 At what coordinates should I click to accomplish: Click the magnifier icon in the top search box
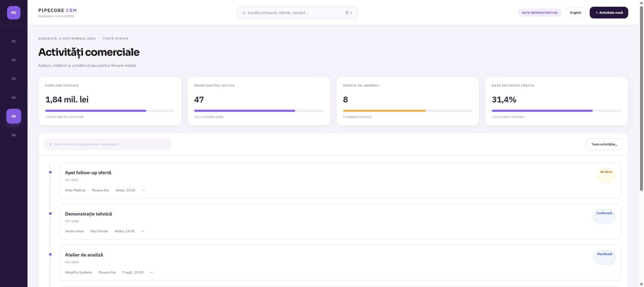(x=244, y=13)
